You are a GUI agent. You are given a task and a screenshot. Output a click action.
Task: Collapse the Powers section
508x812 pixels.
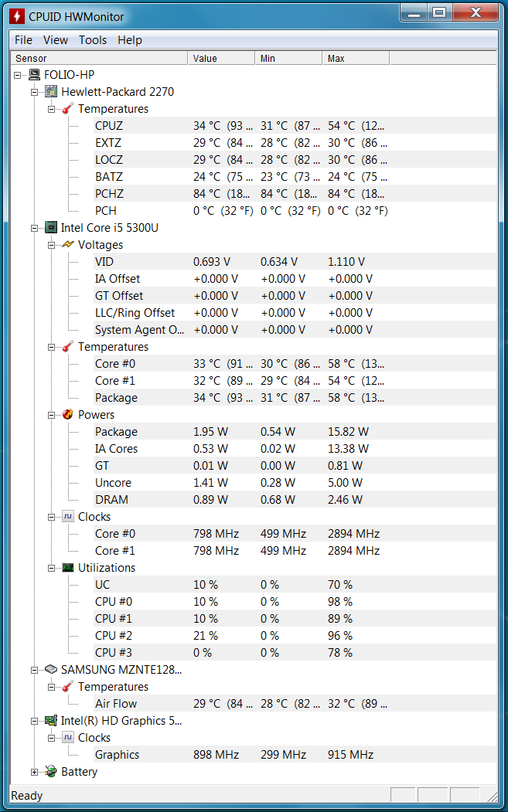[51, 415]
